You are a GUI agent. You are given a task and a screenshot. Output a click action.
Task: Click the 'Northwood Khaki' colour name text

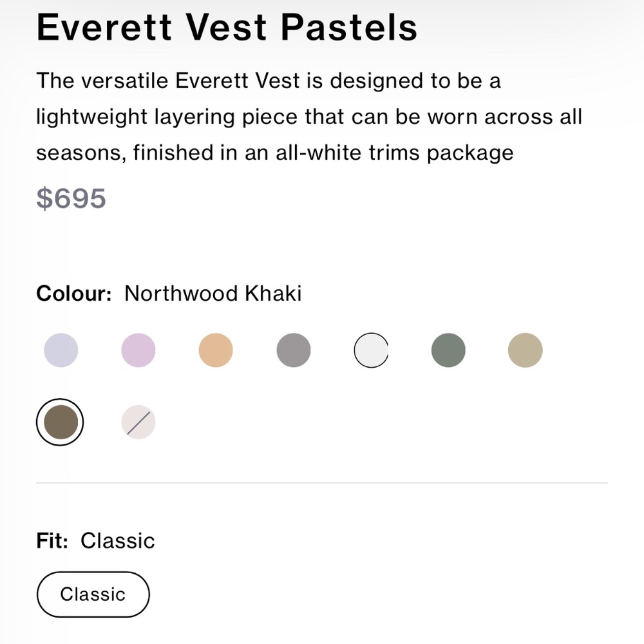coord(213,294)
